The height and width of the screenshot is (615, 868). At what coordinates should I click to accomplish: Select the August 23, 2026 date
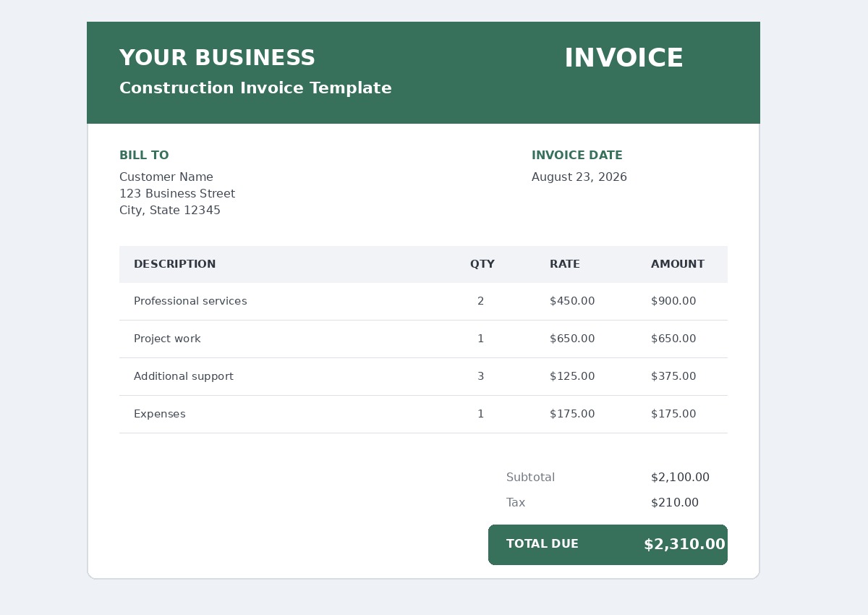[x=579, y=177]
